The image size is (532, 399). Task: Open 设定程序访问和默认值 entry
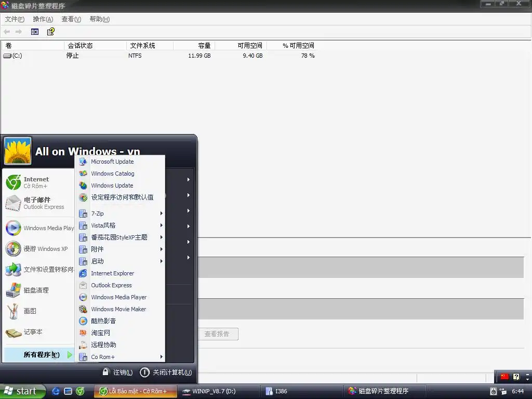120,197
